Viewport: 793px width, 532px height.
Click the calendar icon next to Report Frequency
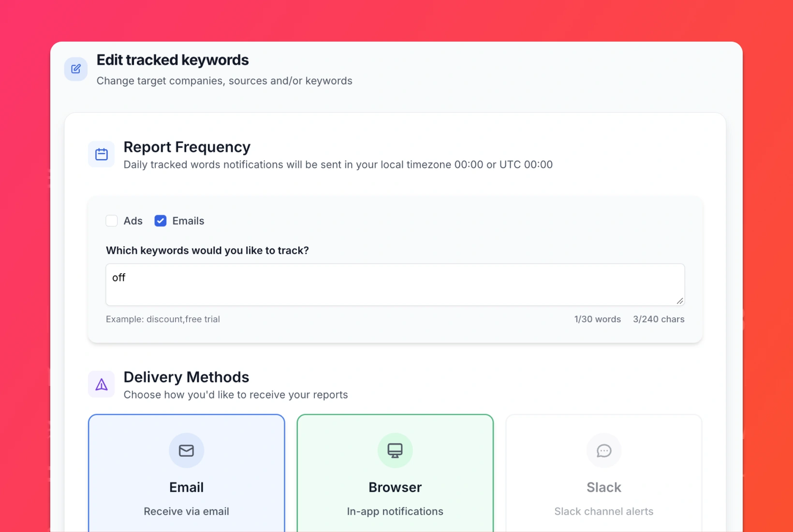(102, 154)
